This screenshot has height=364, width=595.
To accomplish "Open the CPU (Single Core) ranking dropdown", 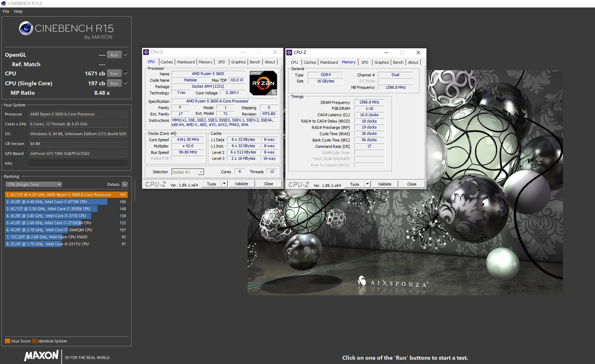I will pos(33,185).
